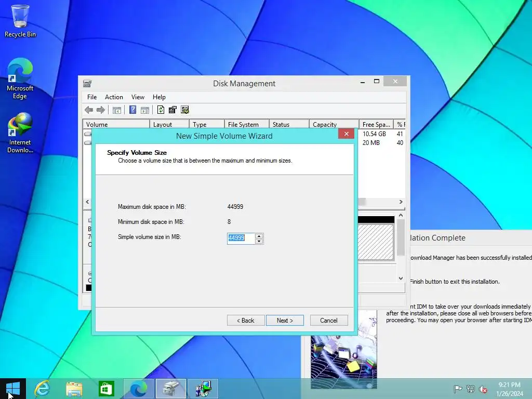Select the hatched unallocated disk partition block

pos(376,242)
